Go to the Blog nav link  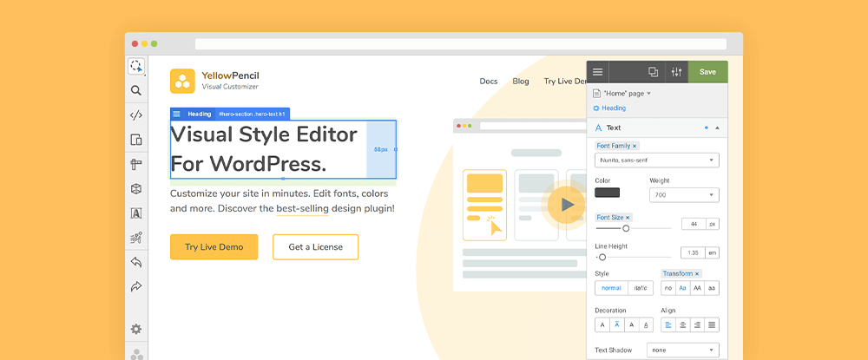coord(521,82)
